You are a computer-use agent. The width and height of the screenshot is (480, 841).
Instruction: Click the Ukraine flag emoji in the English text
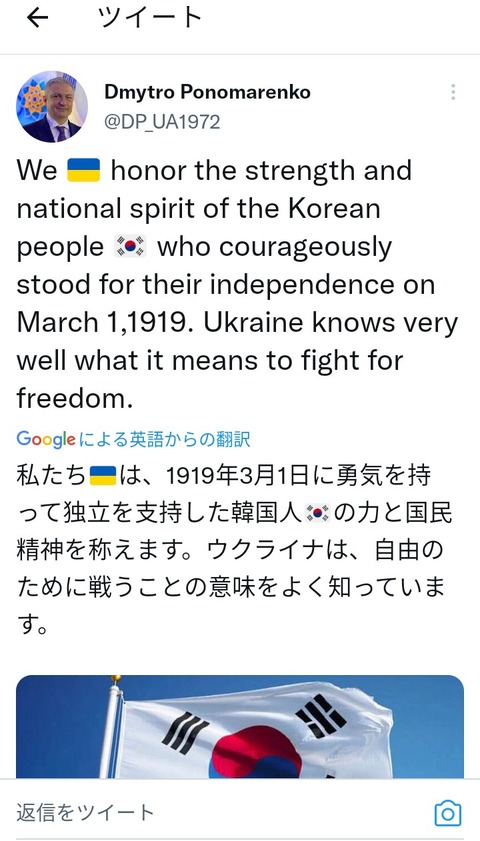click(84, 170)
